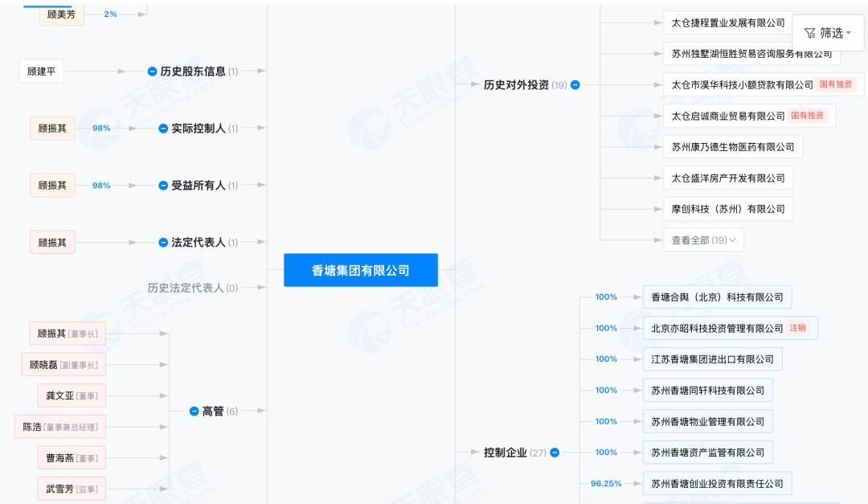Click 2% share of 顾美芳

point(110,14)
